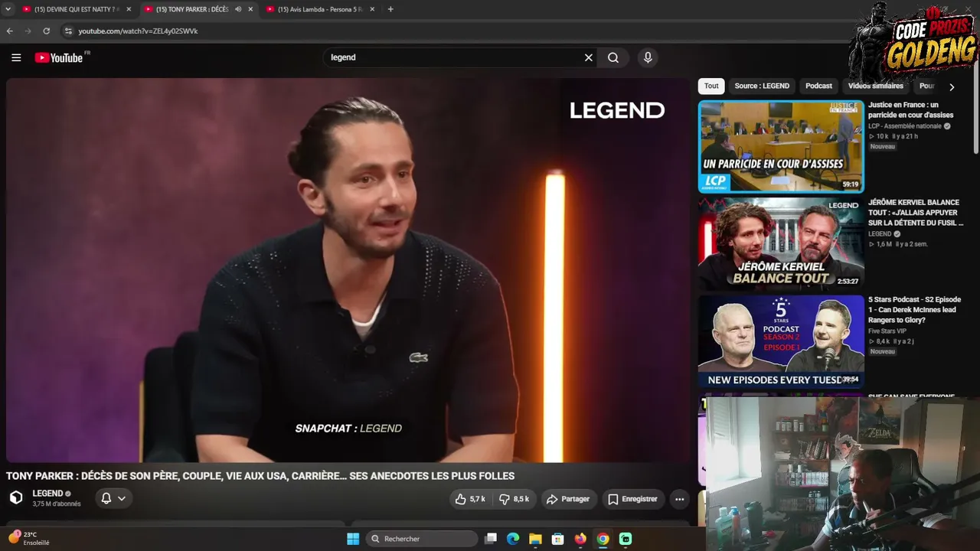The image size is (980, 551).
Task: Close the DEVINE QUI EST NATTY tab
Action: [129, 9]
